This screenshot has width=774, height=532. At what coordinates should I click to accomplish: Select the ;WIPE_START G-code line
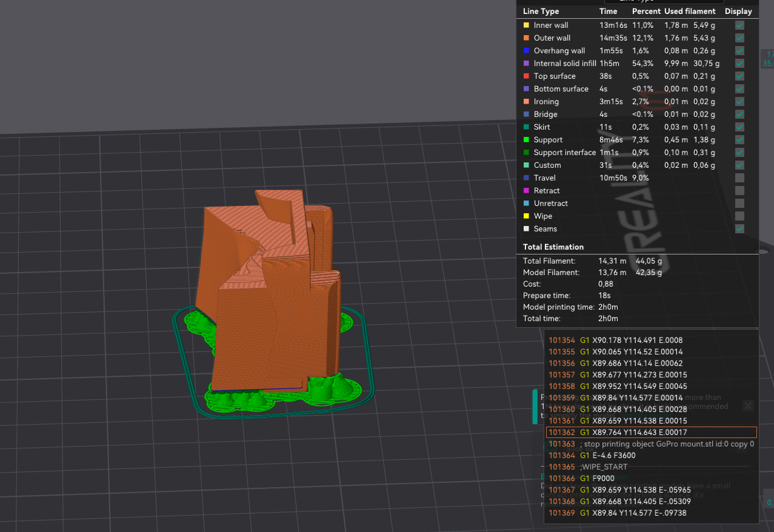(x=652, y=467)
